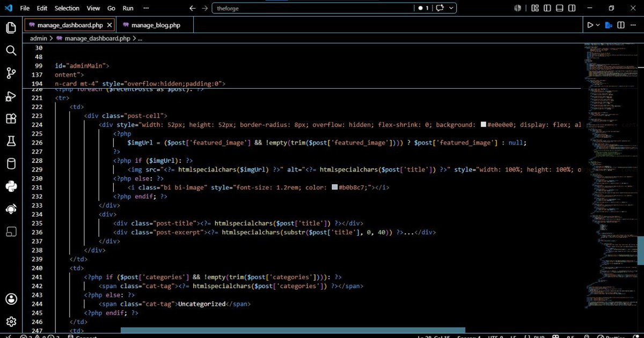
Task: Click the #b0b8c7 color swatch
Action: [x=334, y=187]
